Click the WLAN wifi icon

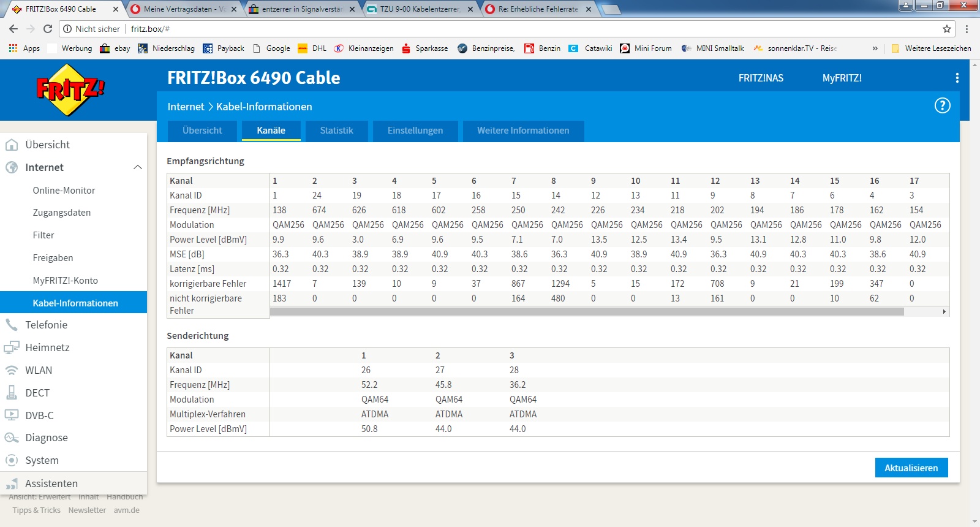coord(12,370)
